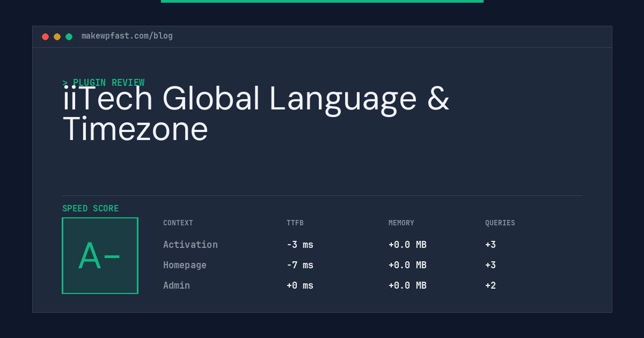
Task: Click the Admin queries value +2
Action: pos(491,285)
